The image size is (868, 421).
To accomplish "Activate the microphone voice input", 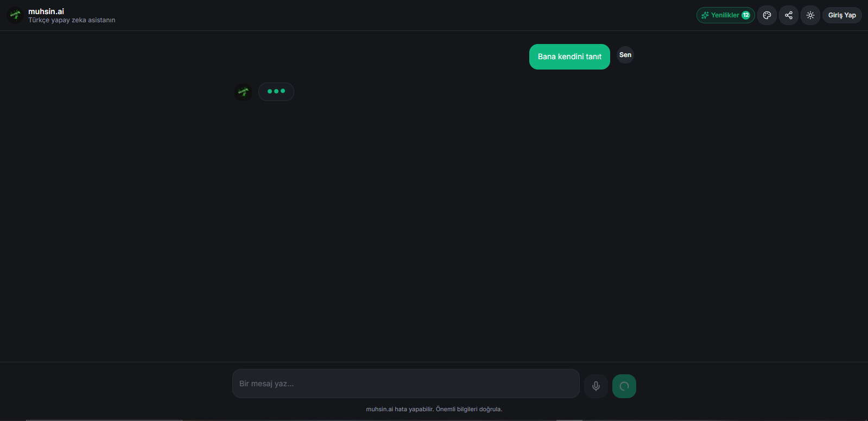I will [596, 386].
